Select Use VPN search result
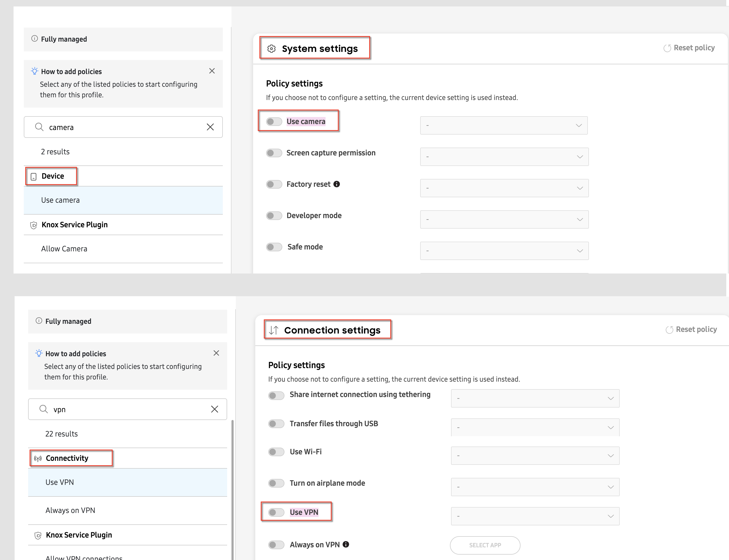The width and height of the screenshot is (729, 560). point(127,482)
